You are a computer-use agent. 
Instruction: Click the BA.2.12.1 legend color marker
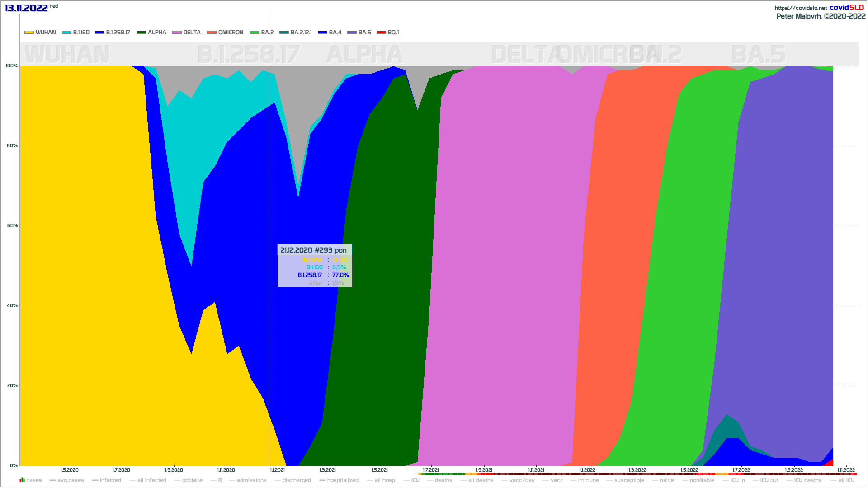point(284,33)
